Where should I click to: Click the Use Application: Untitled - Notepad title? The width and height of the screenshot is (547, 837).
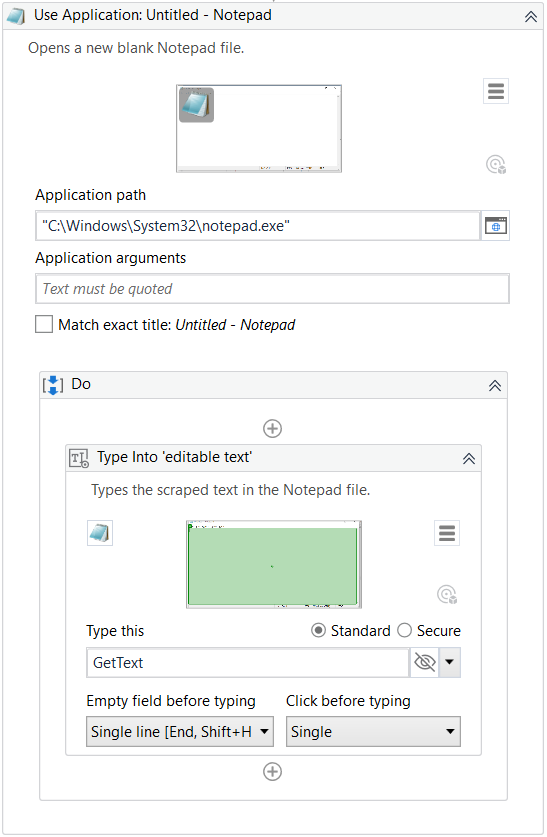click(153, 15)
